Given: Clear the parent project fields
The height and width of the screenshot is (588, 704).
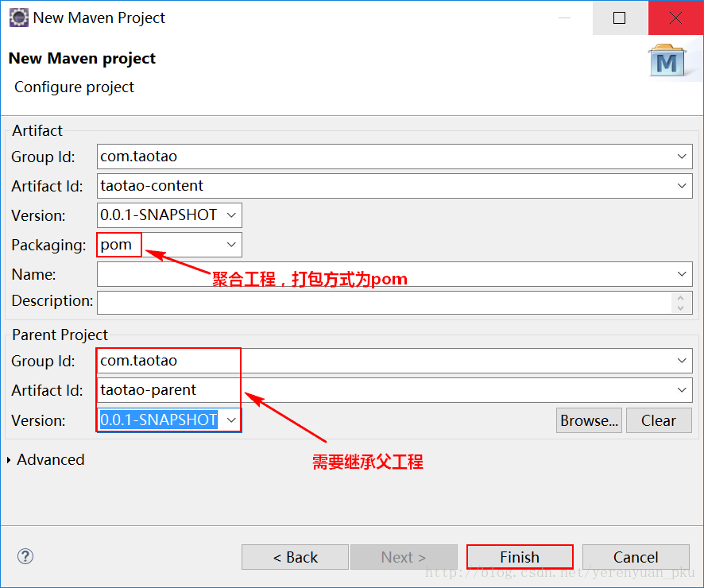Looking at the screenshot, I should coord(659,420).
